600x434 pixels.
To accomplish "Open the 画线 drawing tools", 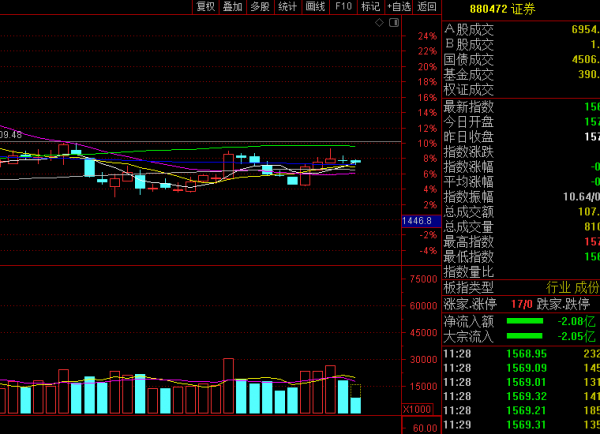I will pyautogui.click(x=315, y=6).
